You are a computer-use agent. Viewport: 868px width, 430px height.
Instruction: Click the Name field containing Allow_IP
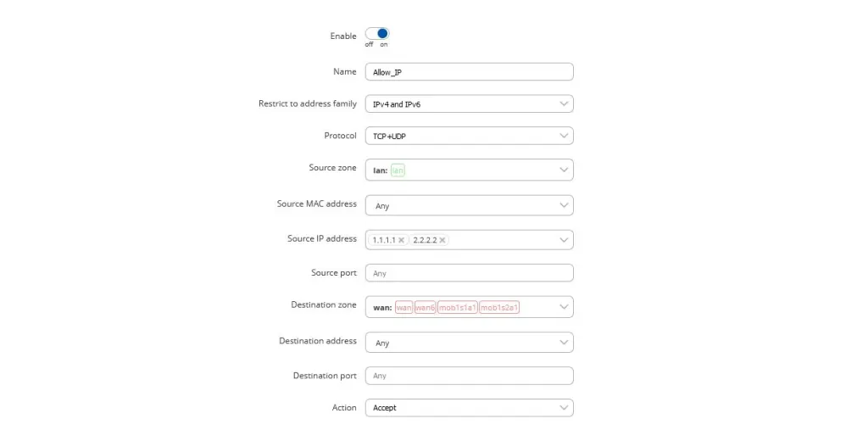pyautogui.click(x=469, y=72)
